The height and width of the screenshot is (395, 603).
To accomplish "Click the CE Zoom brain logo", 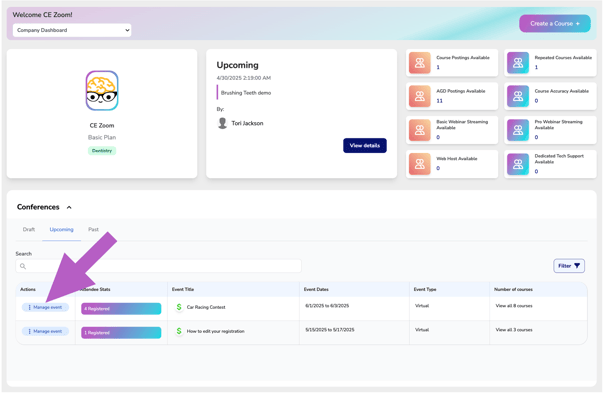I will coord(102,91).
